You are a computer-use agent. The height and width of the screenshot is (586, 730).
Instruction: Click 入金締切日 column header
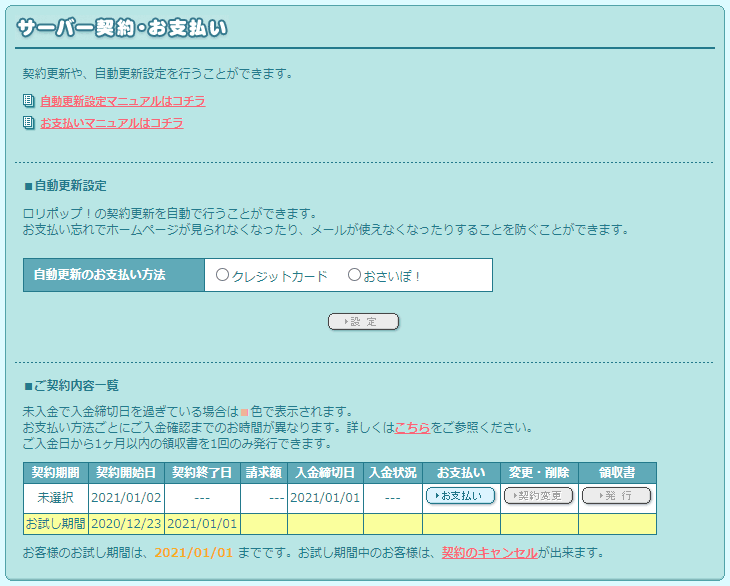(x=325, y=473)
